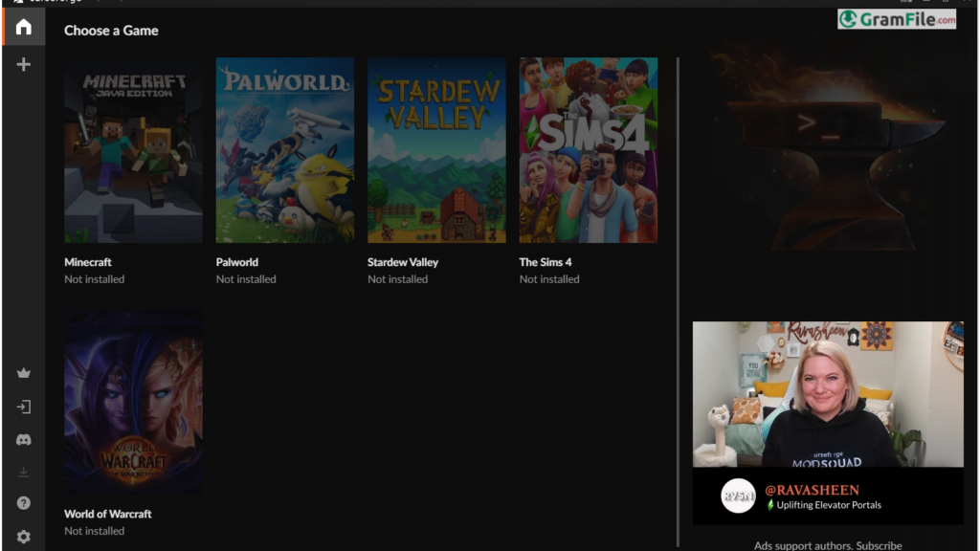This screenshot has width=980, height=551.
Task: Open the World of Warcraft game cover
Action: [x=133, y=402]
